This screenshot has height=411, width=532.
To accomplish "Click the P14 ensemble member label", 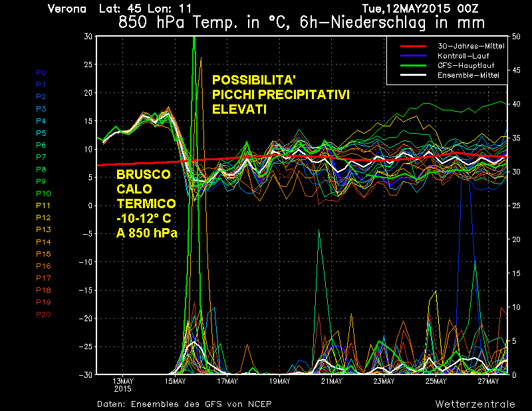I will point(43,241).
